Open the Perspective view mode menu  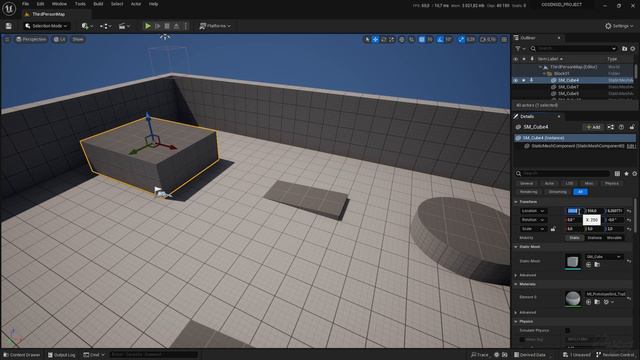31,39
